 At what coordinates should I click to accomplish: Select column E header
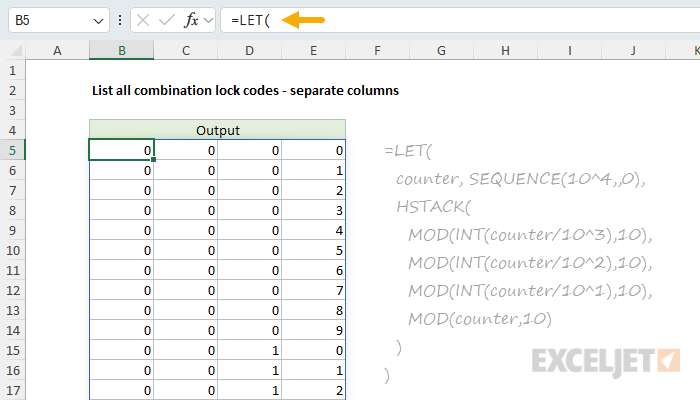pyautogui.click(x=313, y=50)
